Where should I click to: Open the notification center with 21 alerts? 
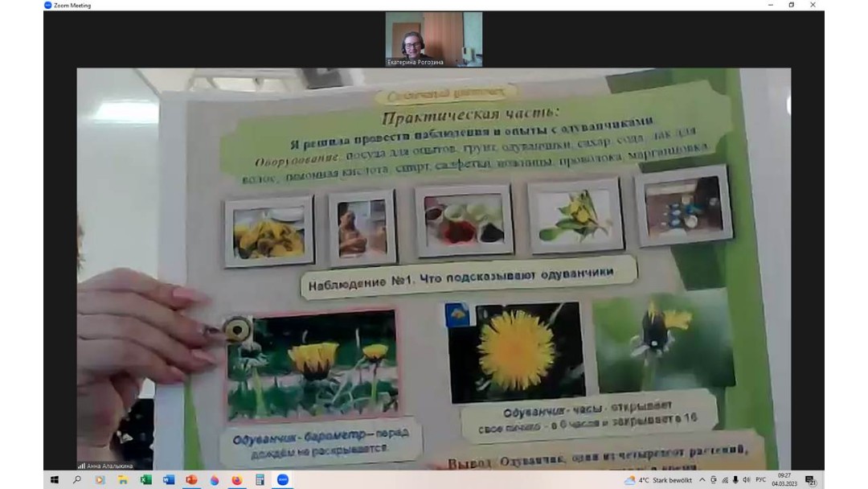pos(810,480)
